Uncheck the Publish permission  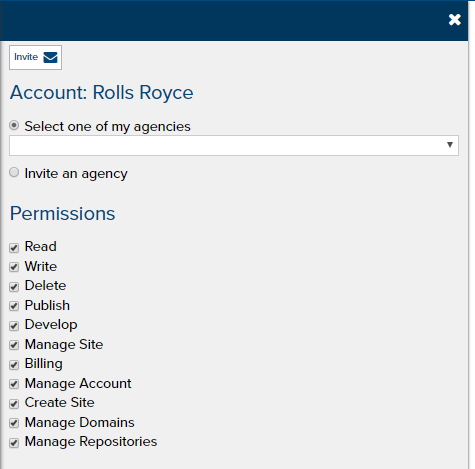tap(14, 306)
